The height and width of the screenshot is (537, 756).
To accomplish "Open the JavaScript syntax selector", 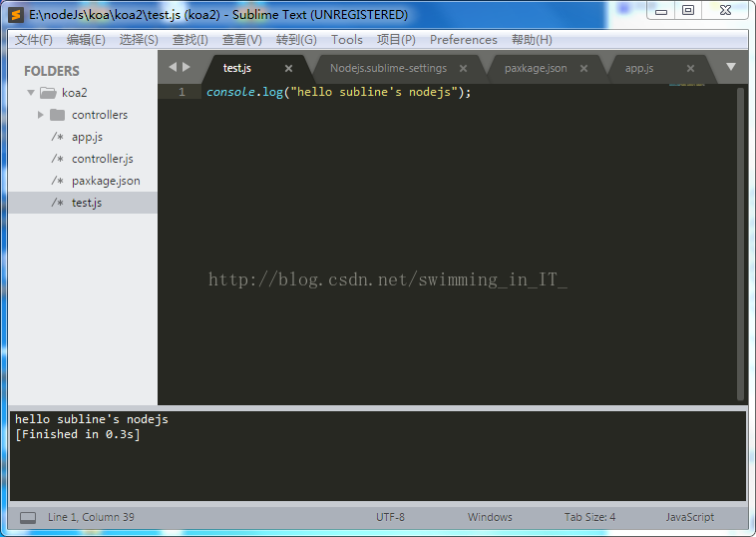I will click(x=690, y=517).
